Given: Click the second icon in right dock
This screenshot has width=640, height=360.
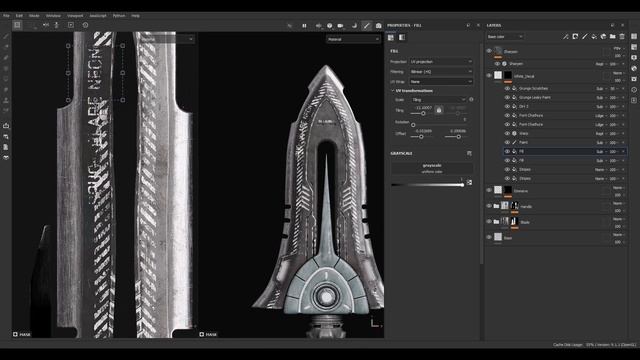Looking at the screenshot, I should click(634, 47).
